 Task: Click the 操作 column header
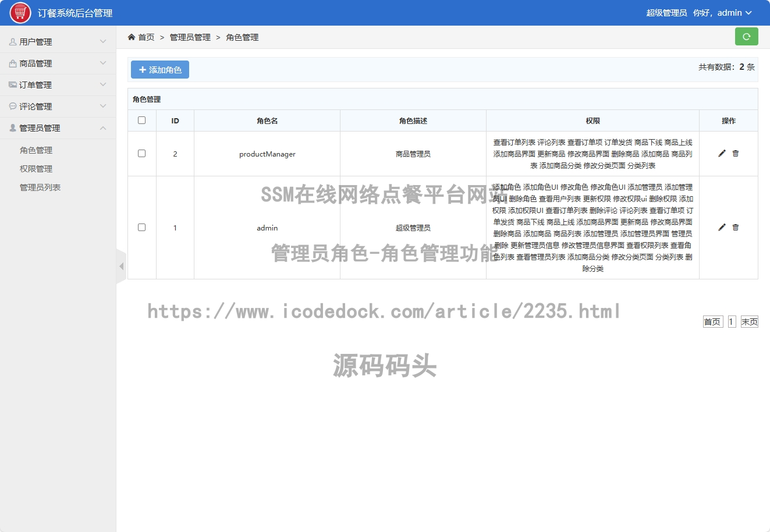pos(729,121)
